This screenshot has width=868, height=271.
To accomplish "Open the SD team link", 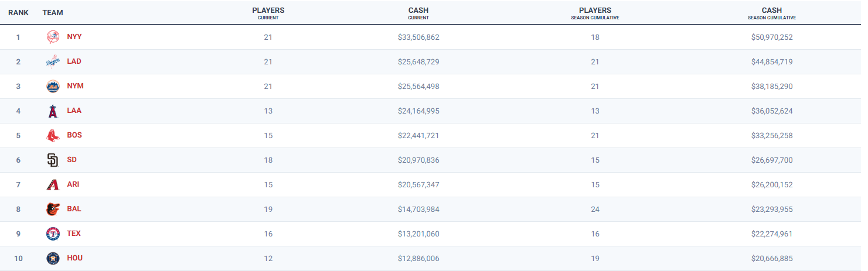I will (x=72, y=160).
